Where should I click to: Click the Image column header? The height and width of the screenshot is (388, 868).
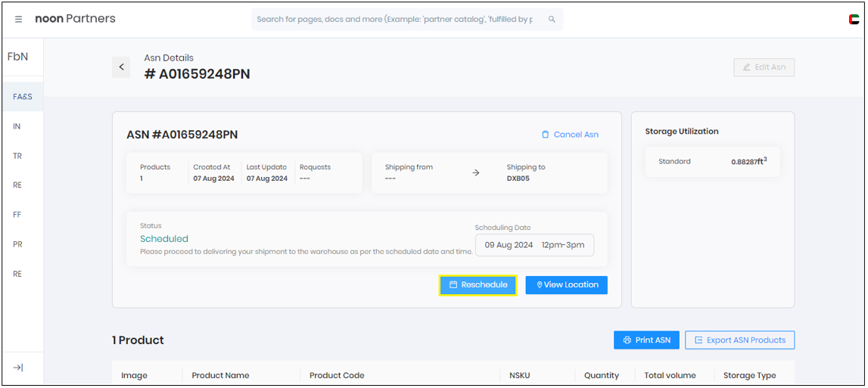click(x=135, y=375)
